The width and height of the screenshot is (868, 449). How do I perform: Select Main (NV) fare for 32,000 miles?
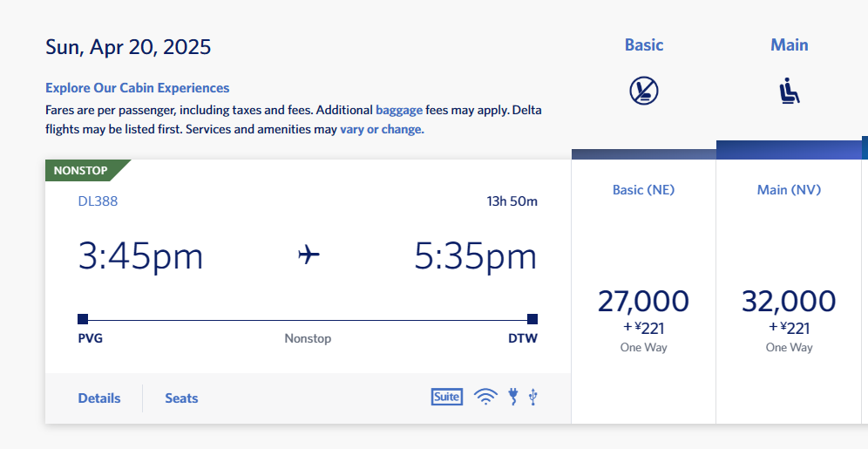[789, 319]
